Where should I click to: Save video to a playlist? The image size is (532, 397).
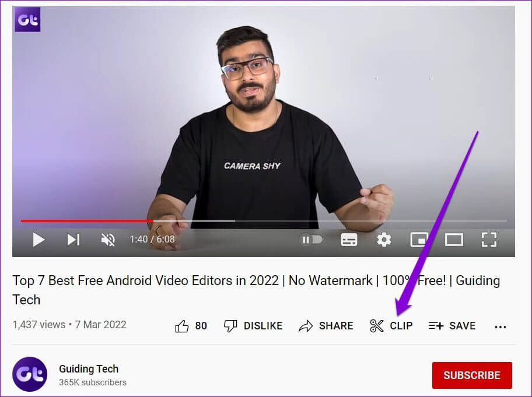click(452, 326)
